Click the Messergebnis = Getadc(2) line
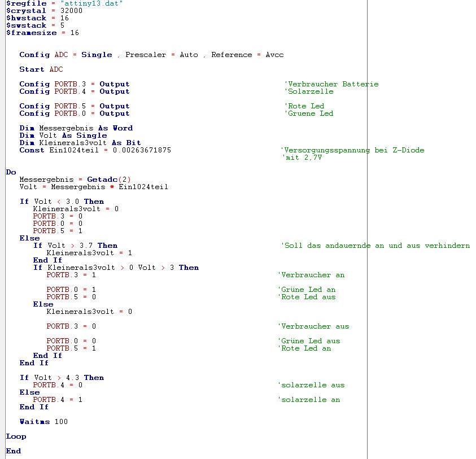 coord(75,180)
